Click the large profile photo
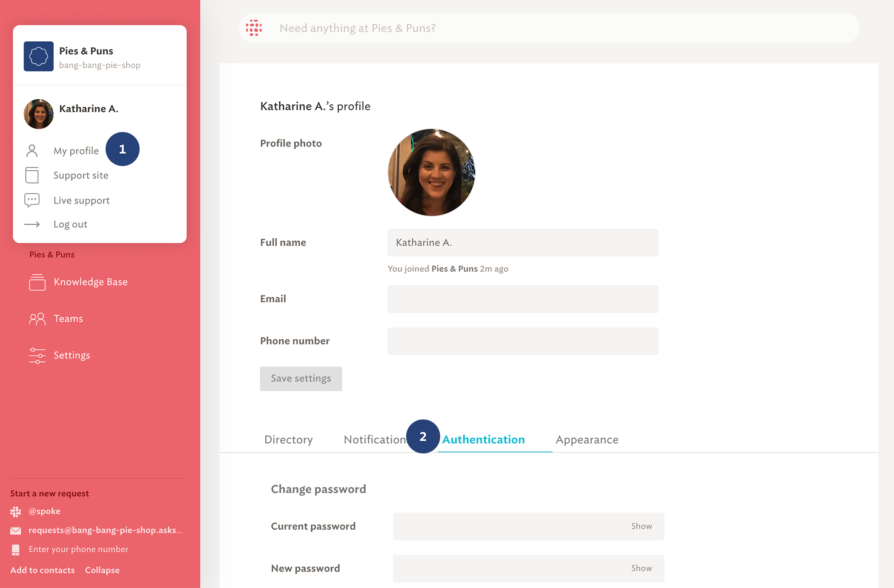The image size is (894, 588). click(431, 172)
